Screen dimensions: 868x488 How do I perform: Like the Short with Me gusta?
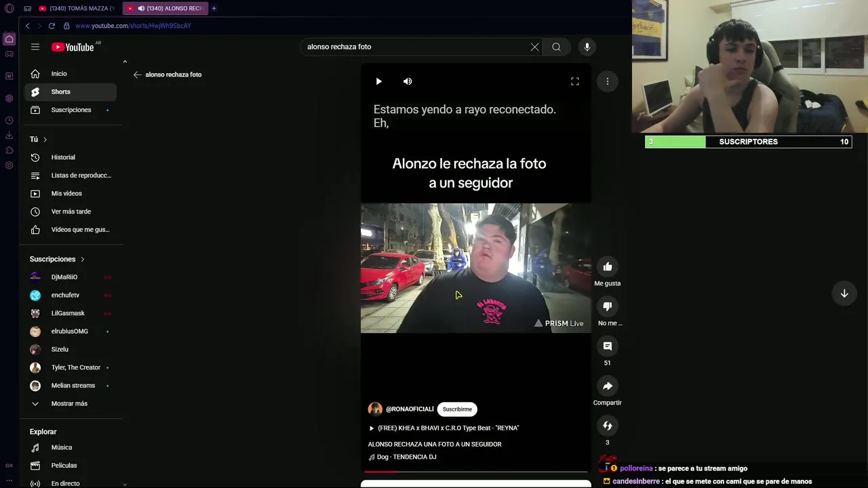tap(608, 267)
